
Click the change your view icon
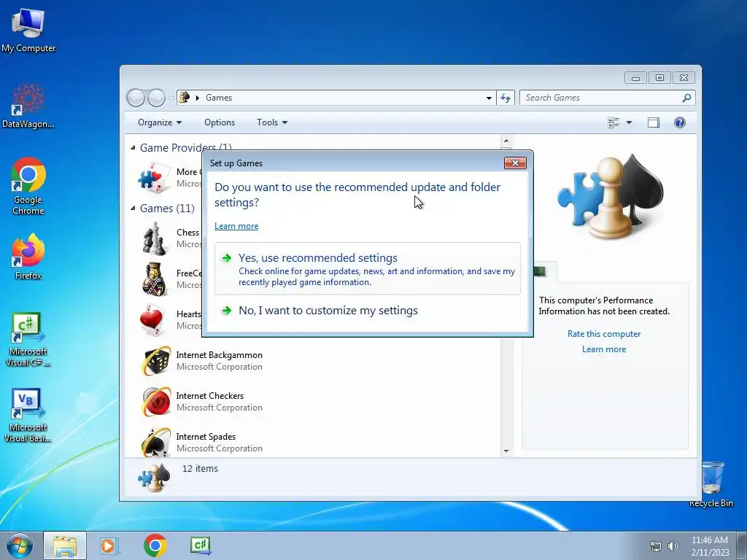point(614,122)
